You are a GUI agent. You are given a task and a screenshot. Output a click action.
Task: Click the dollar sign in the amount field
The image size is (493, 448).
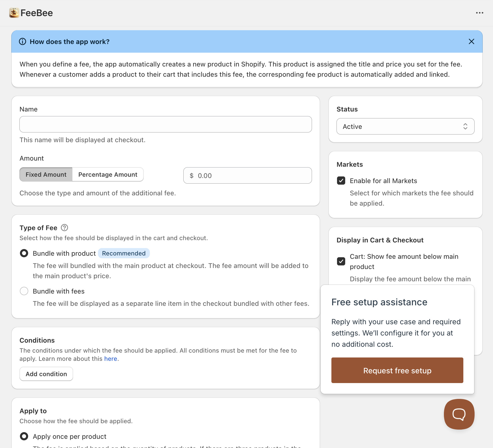(x=191, y=175)
